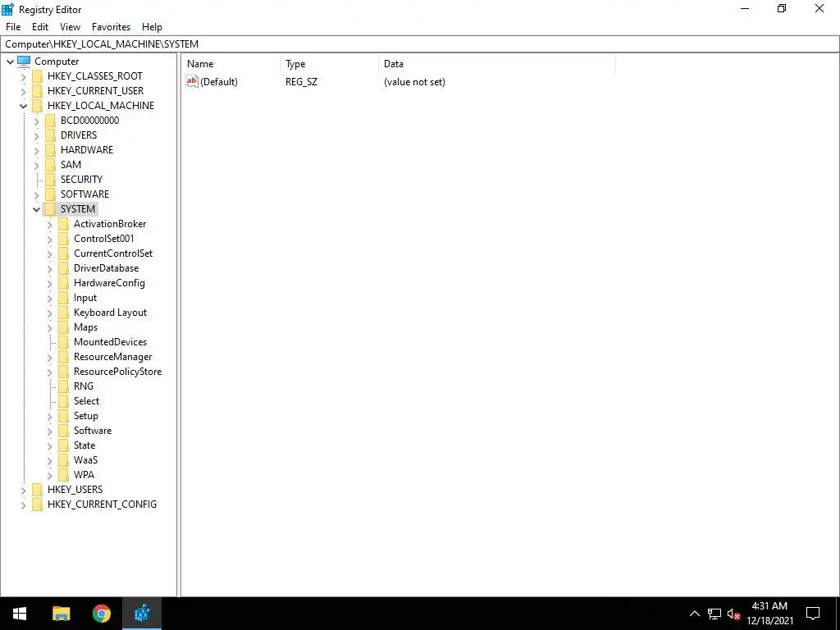Screen dimensions: 840x630
Task: Select the ResourcePolicyStore key
Action: (118, 372)
